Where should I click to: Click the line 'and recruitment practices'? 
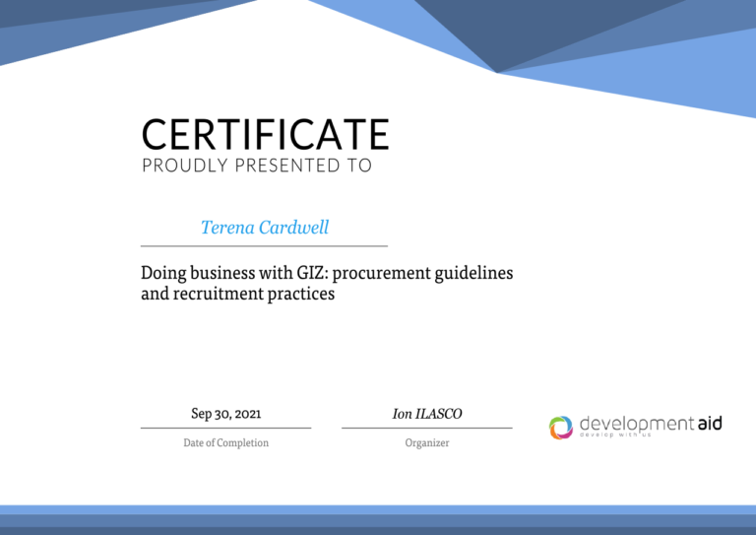point(237,294)
